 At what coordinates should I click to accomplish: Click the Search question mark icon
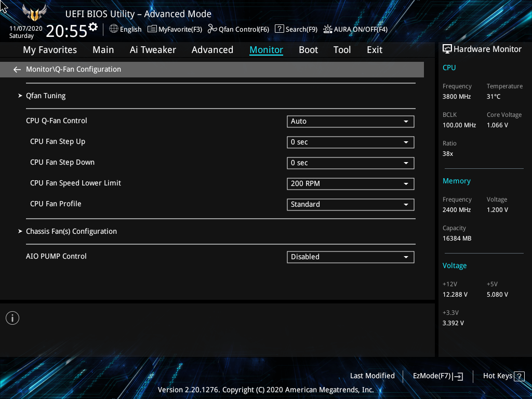click(x=279, y=29)
